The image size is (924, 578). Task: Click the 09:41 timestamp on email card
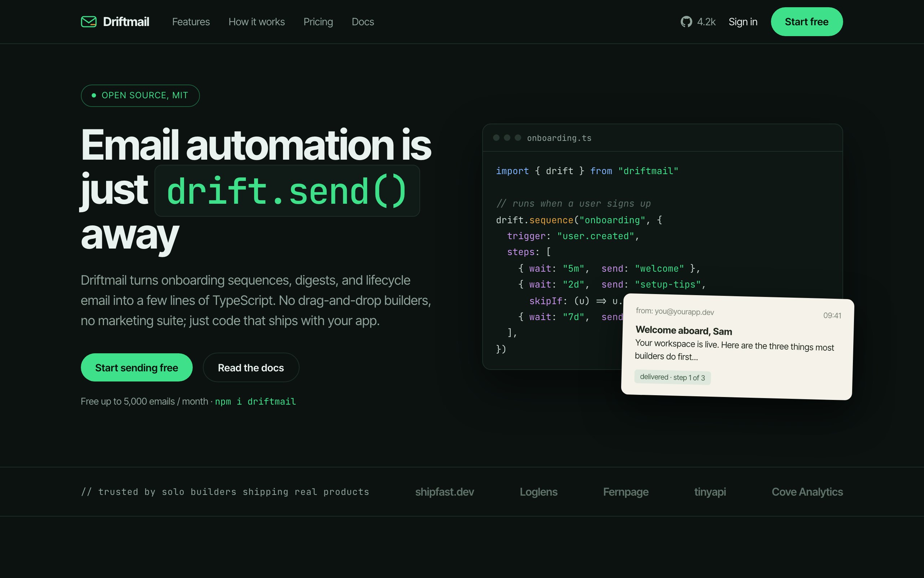tap(832, 315)
